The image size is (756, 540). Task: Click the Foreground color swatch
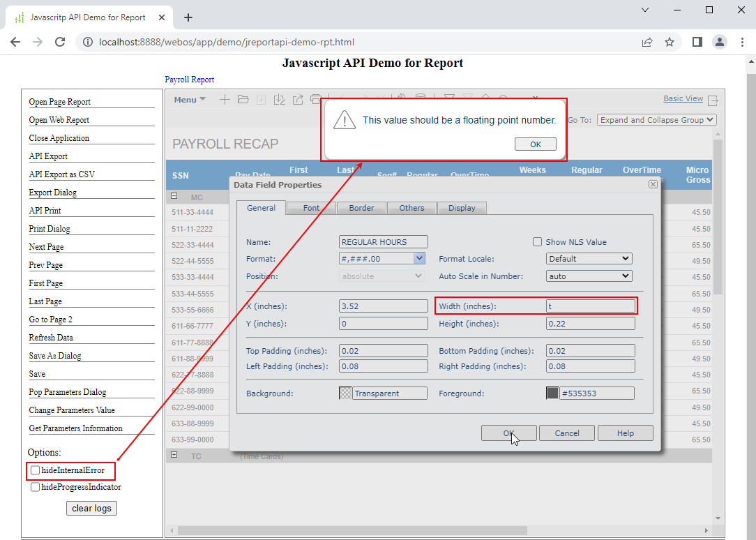552,393
